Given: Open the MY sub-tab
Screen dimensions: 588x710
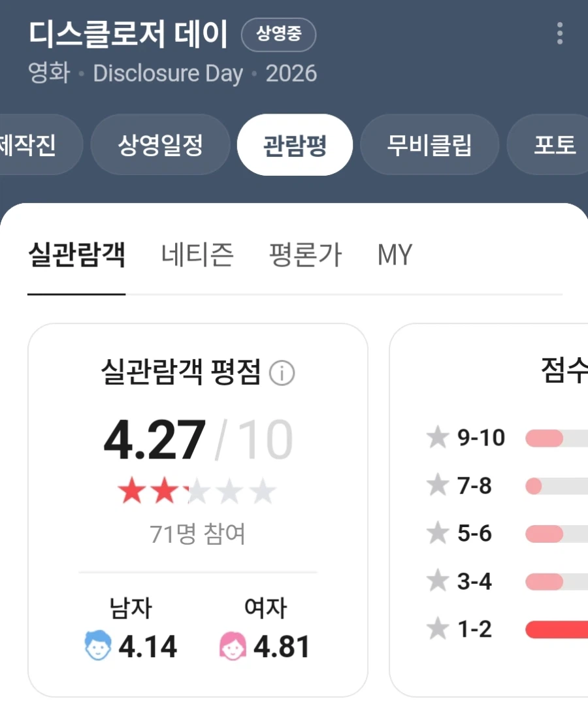Looking at the screenshot, I should 395,255.
